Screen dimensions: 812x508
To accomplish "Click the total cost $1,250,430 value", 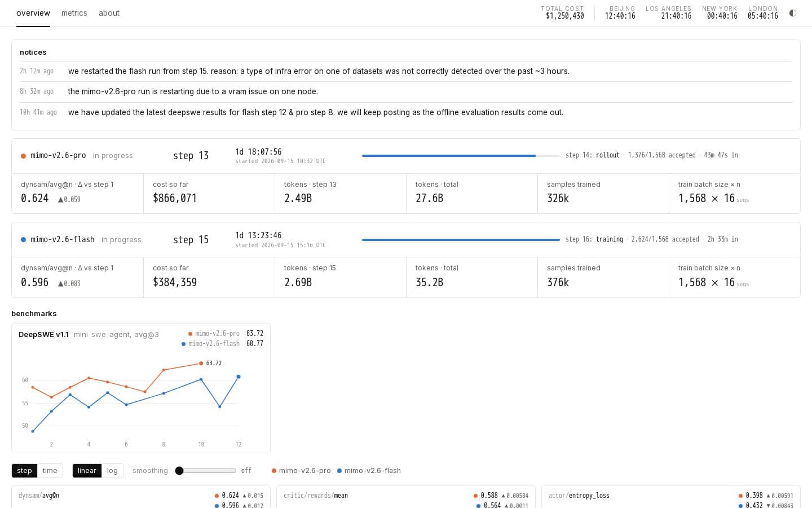I will pyautogui.click(x=564, y=16).
